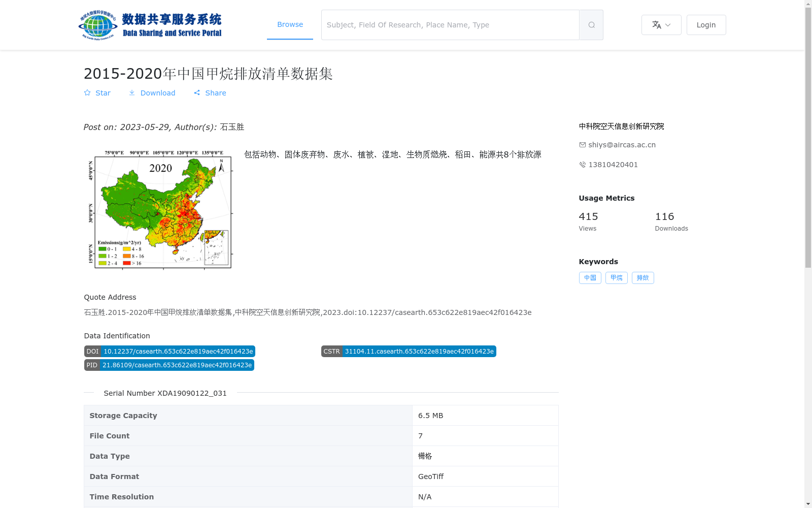Click the 6.5 MB storage capacity value

click(431, 416)
